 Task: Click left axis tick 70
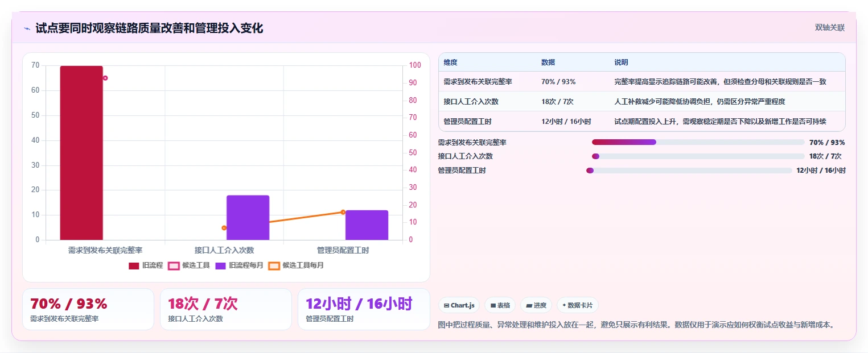(x=36, y=65)
